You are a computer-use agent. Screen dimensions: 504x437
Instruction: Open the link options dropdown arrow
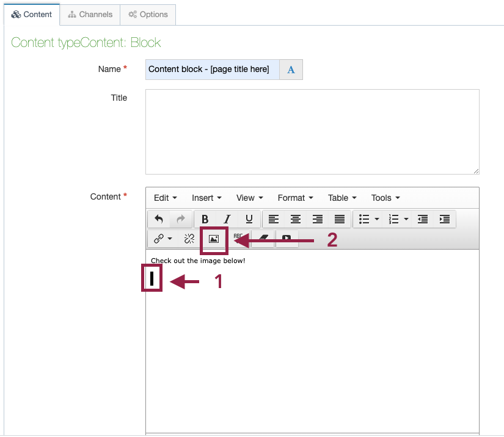[170, 239]
